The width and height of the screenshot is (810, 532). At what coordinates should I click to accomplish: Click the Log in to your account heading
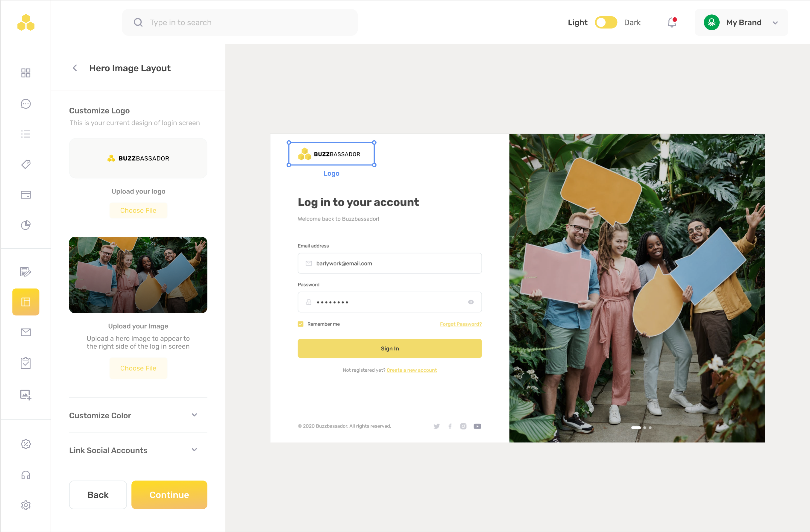358,202
